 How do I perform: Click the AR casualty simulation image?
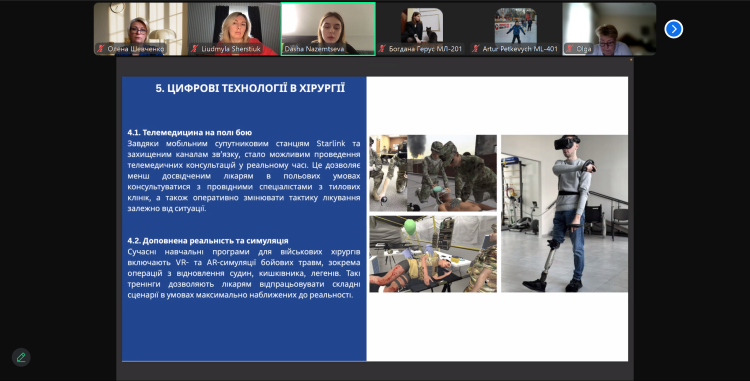pos(433,254)
